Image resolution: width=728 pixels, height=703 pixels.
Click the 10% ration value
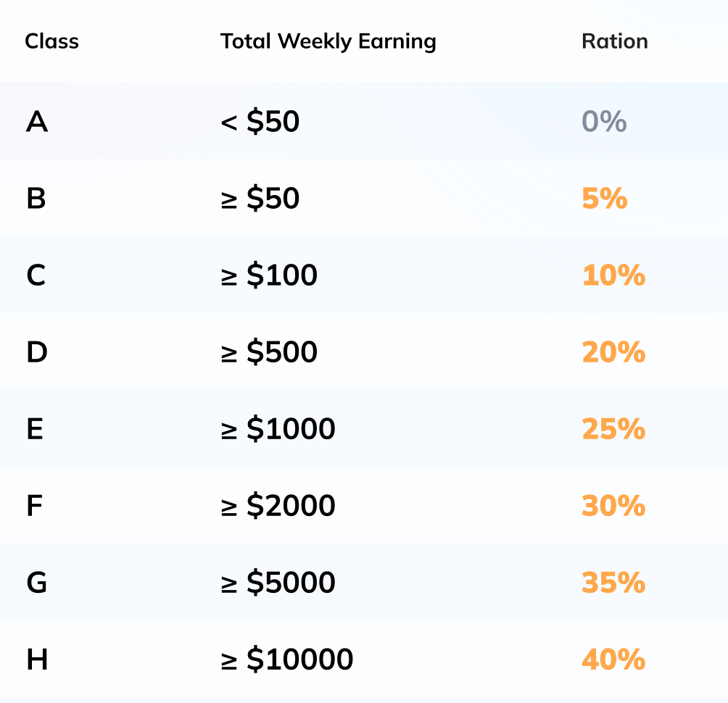[x=613, y=275]
